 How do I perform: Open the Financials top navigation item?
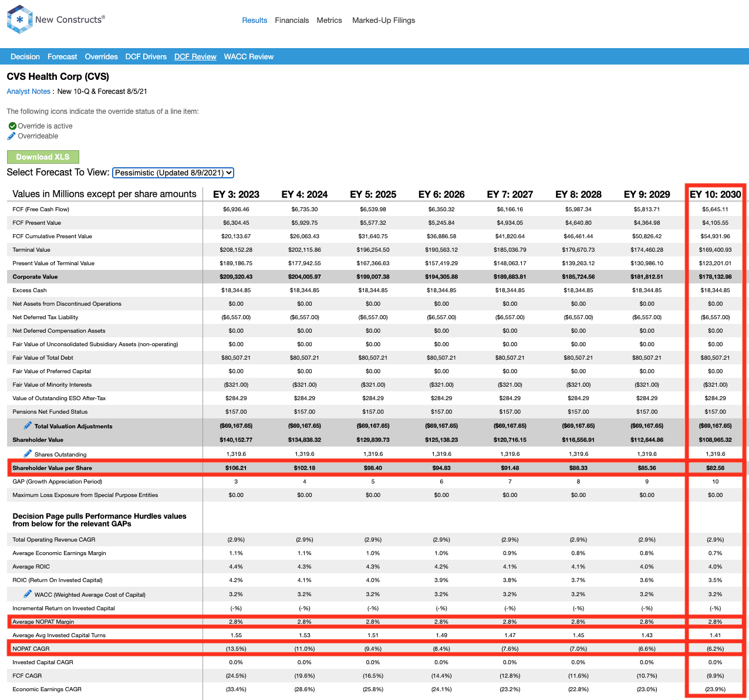(292, 21)
